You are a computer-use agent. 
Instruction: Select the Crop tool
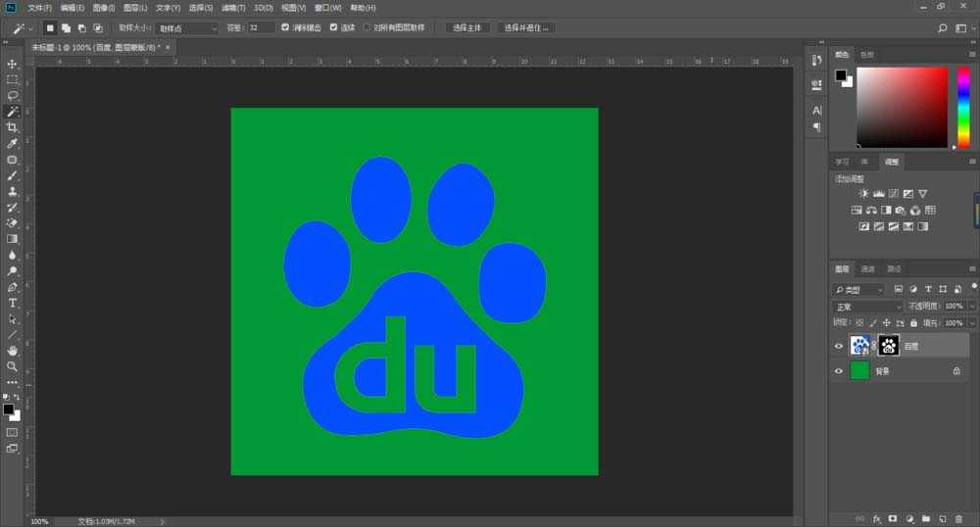pos(13,127)
